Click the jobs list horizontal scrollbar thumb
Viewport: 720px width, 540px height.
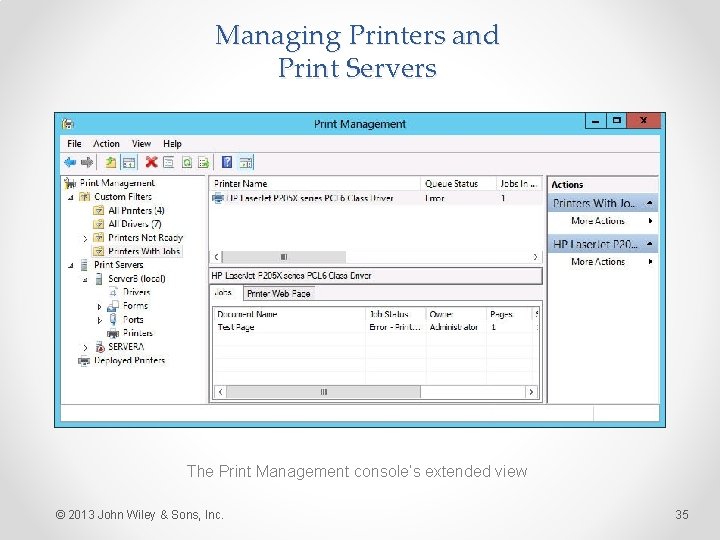pos(324,392)
